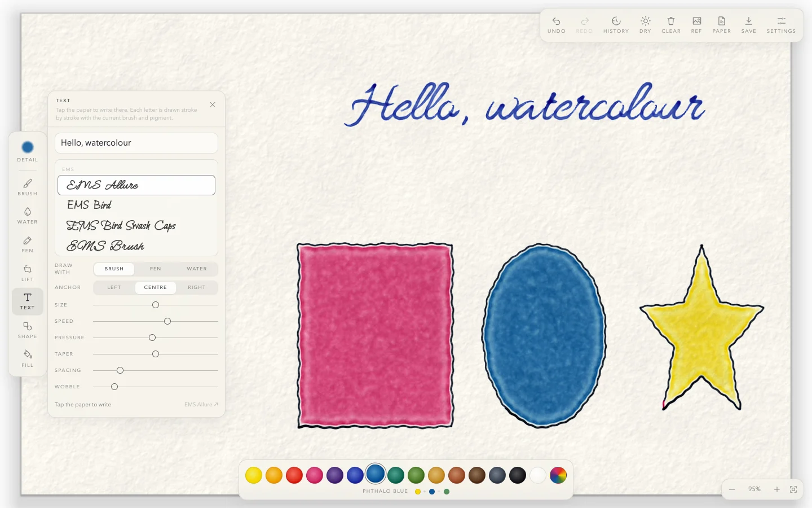Select the Water tool in sidebar
The height and width of the screenshot is (508, 812).
(27, 216)
